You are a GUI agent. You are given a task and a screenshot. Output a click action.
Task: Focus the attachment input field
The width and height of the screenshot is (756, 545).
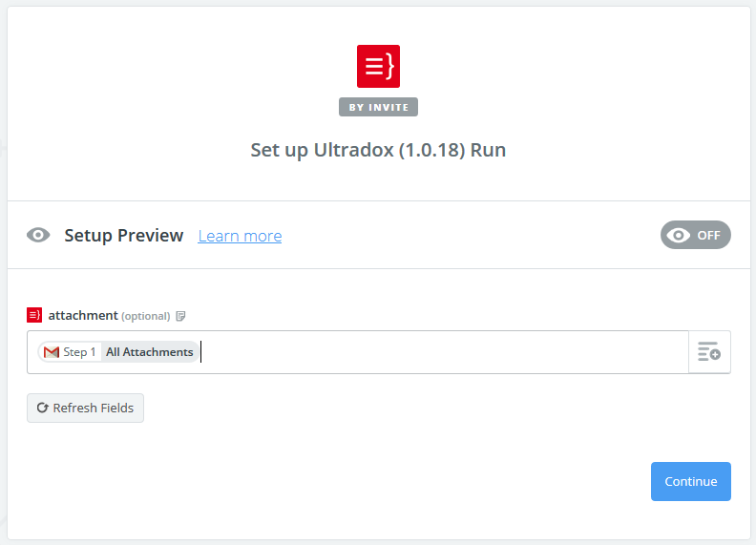[x=358, y=352]
